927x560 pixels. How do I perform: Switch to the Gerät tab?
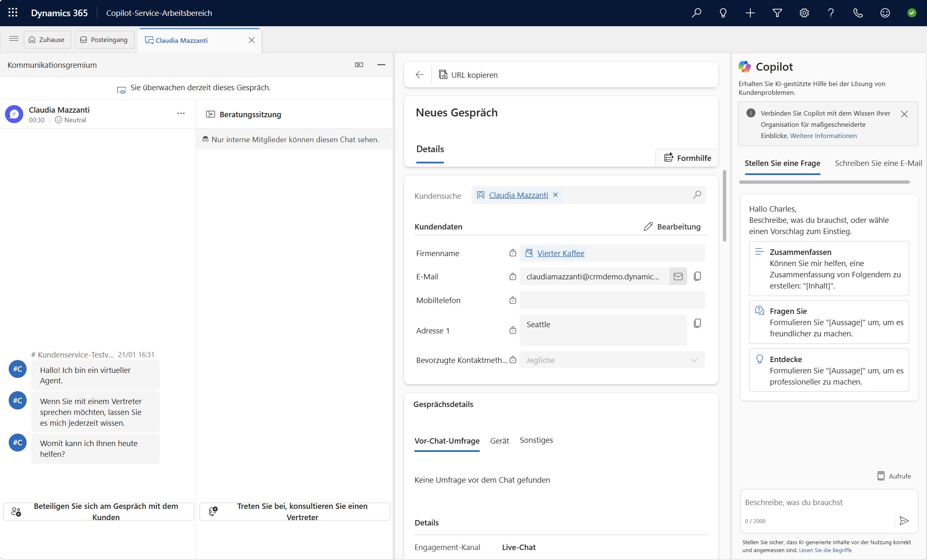[499, 441]
